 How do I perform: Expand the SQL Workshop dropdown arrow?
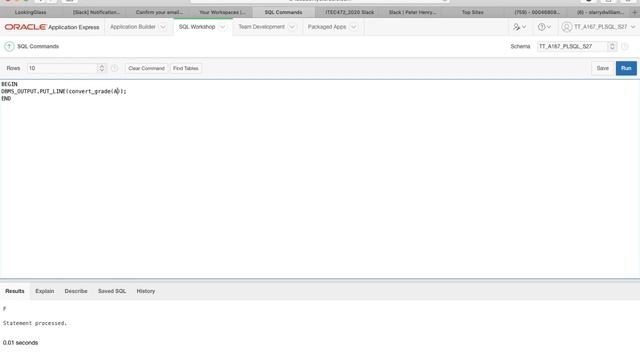coord(222,27)
